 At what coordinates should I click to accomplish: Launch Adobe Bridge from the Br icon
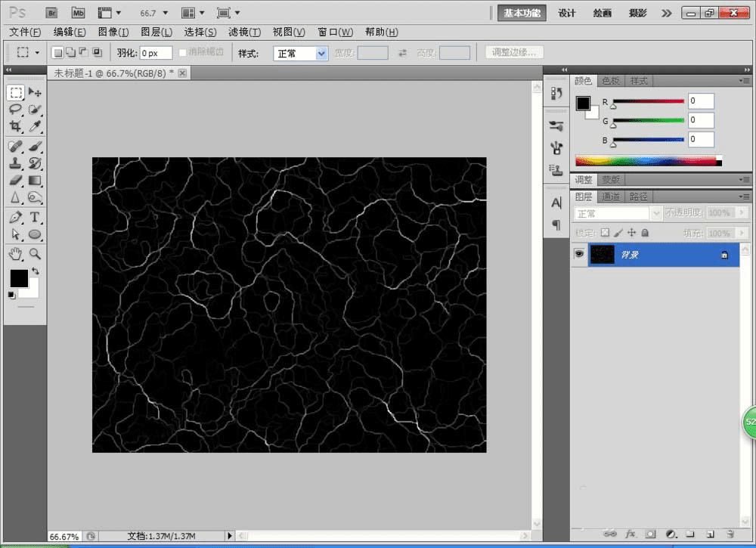click(51, 13)
